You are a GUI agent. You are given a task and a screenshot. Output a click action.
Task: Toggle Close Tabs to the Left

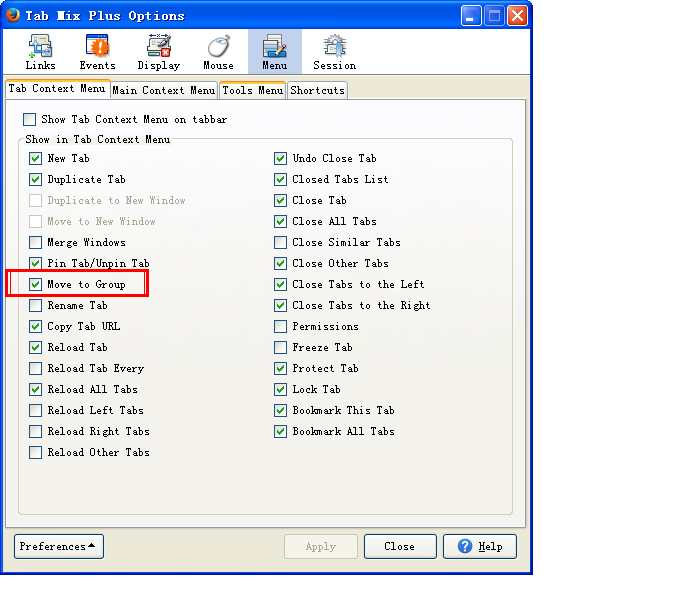[280, 284]
